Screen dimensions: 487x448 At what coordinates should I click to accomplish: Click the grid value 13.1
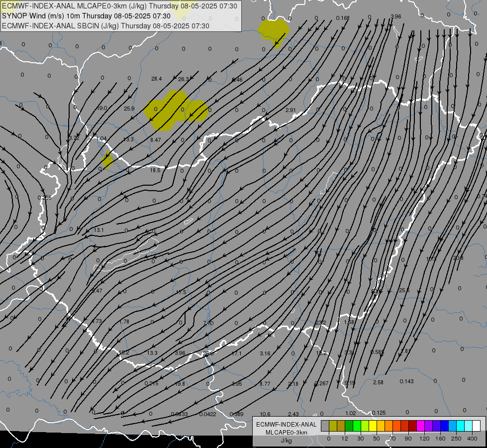pos(99,230)
